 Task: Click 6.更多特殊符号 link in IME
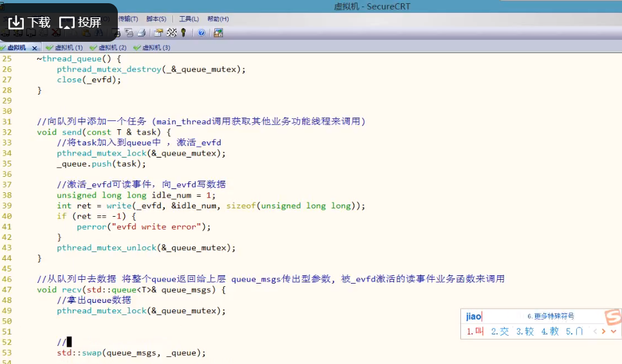(x=551, y=316)
